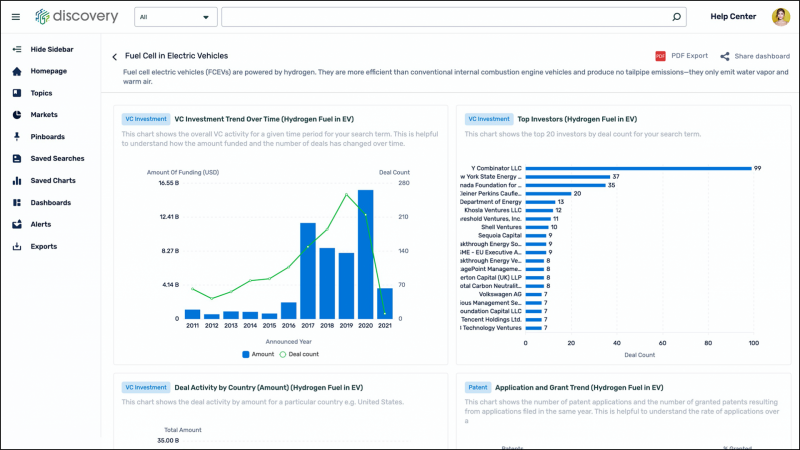Screen dimensions: 800x450
Task: Open the Alerts section
Action: click(41, 224)
